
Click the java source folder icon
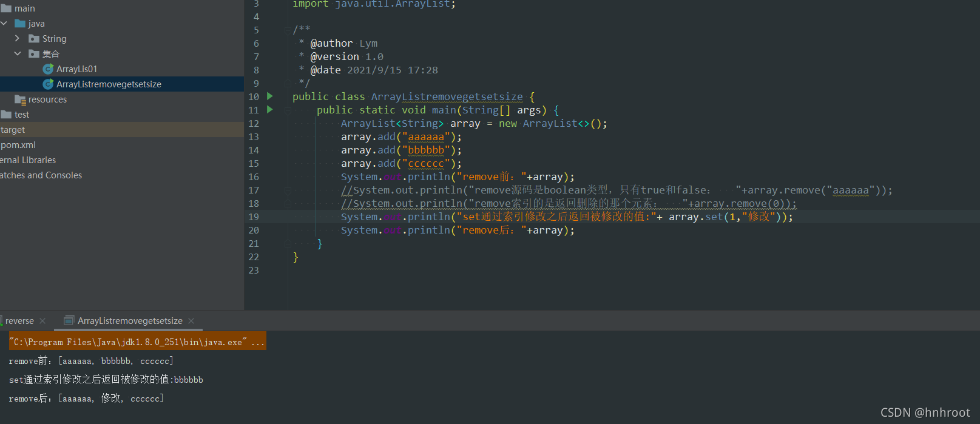20,24
